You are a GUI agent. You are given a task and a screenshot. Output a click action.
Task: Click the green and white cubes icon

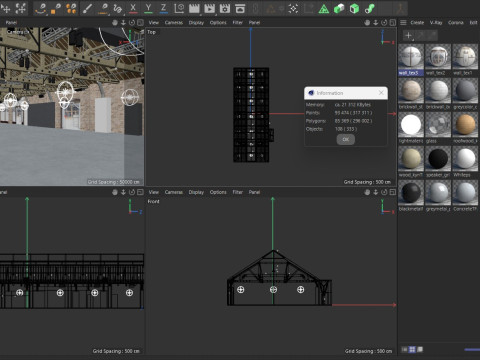click(339, 8)
